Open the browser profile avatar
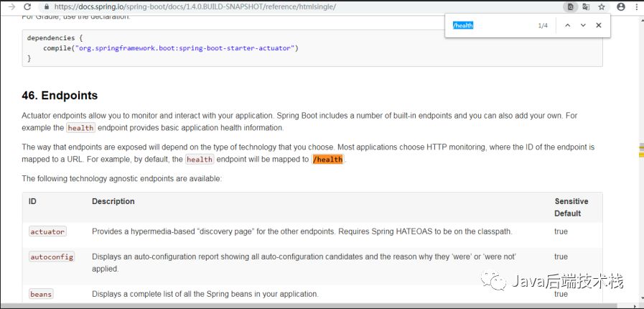644x309 pixels. pyautogui.click(x=621, y=7)
